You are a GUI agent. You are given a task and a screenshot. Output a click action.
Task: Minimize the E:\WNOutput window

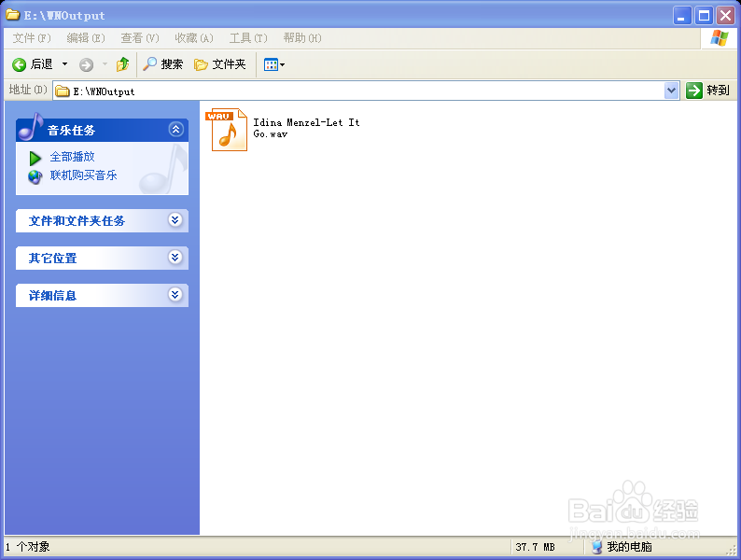pos(682,16)
